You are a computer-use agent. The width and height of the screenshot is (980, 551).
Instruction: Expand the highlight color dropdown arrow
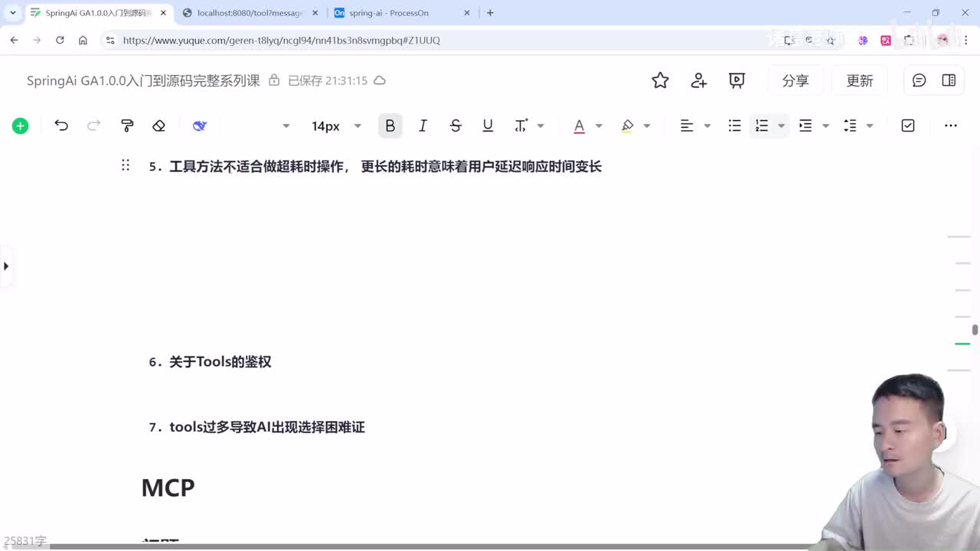(647, 126)
